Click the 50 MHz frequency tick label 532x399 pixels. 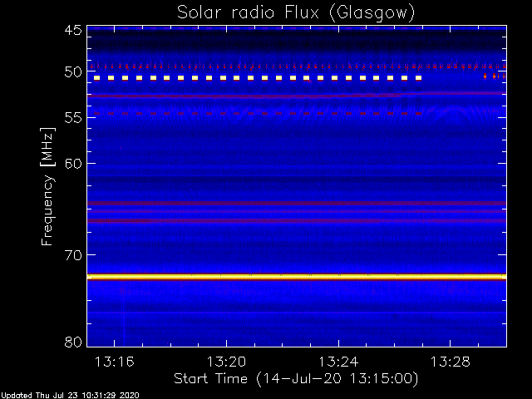click(72, 72)
